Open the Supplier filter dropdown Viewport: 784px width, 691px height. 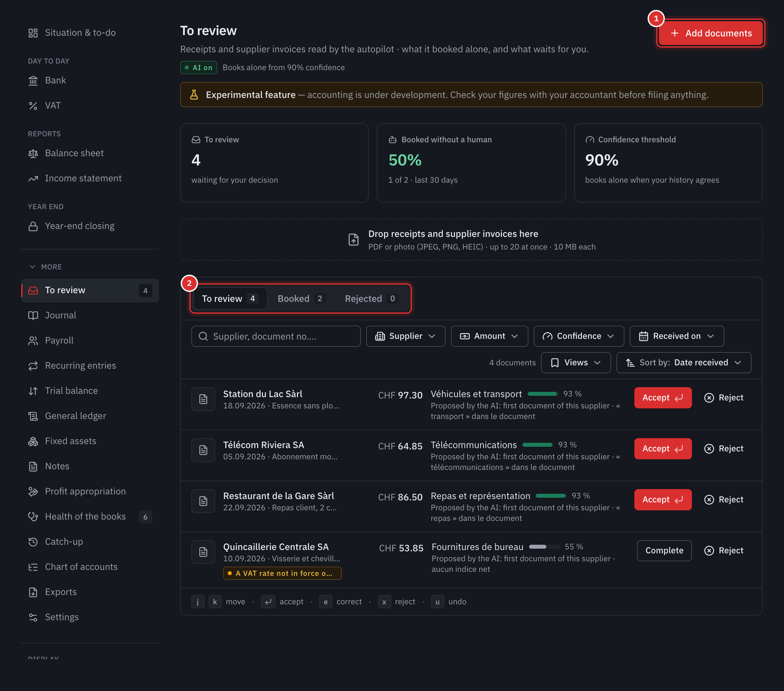click(x=406, y=336)
